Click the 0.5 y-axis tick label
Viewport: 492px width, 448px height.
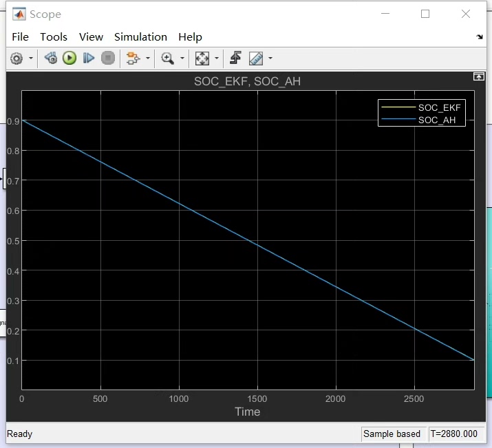13,242
